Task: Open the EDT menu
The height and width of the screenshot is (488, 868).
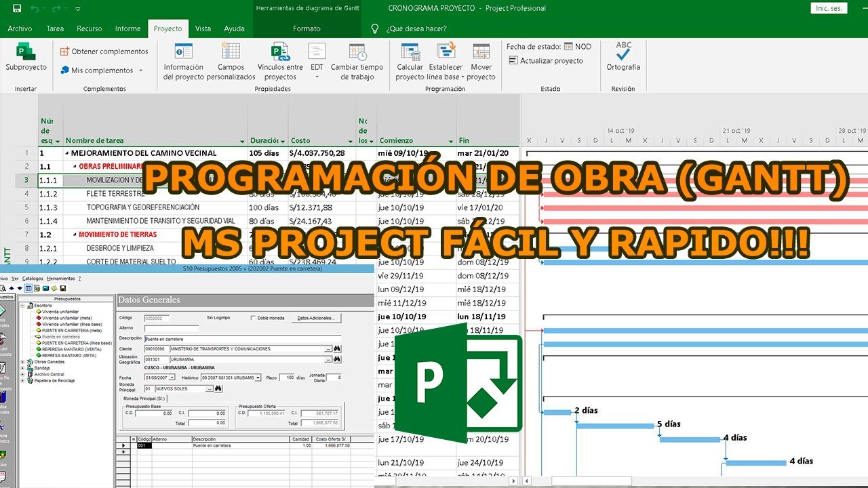Action: tap(317, 62)
